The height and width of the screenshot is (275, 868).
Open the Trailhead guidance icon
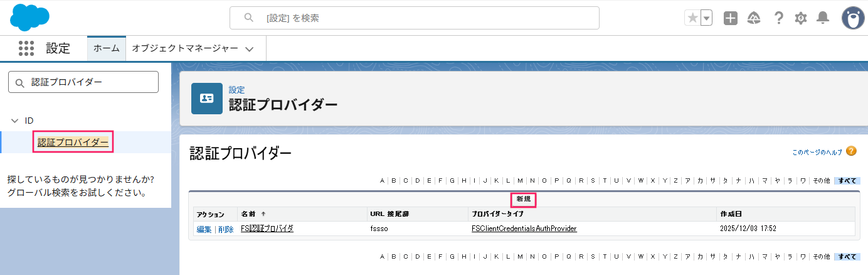pyautogui.click(x=754, y=18)
